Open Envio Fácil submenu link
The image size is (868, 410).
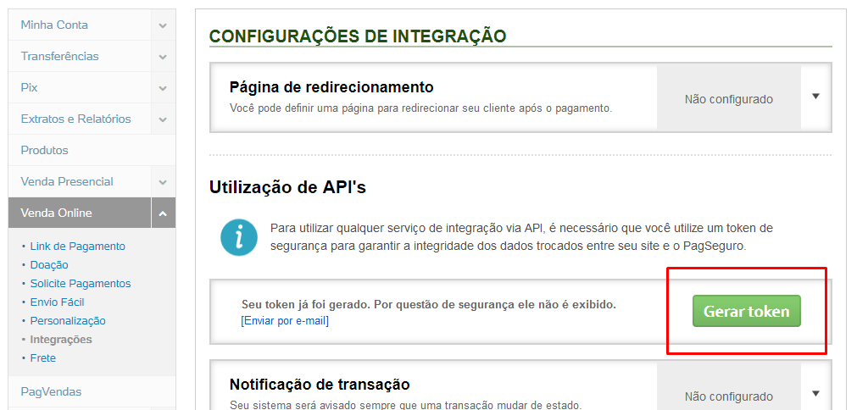click(x=57, y=302)
